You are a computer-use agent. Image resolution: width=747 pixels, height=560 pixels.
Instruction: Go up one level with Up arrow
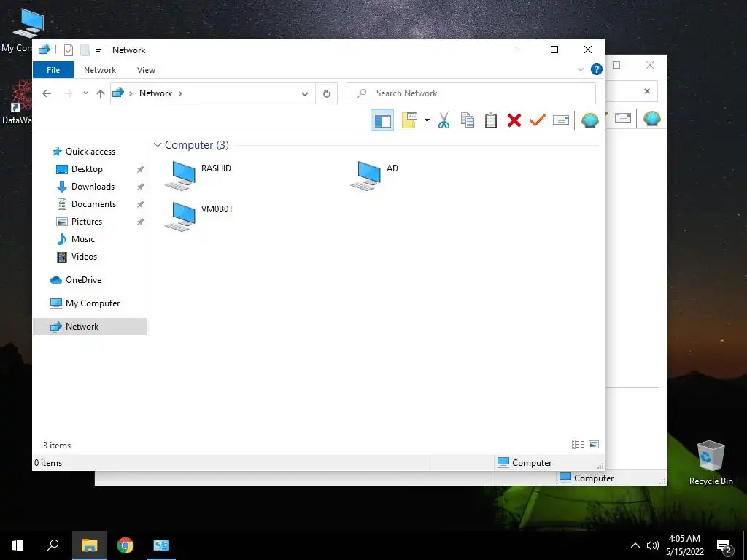point(100,94)
